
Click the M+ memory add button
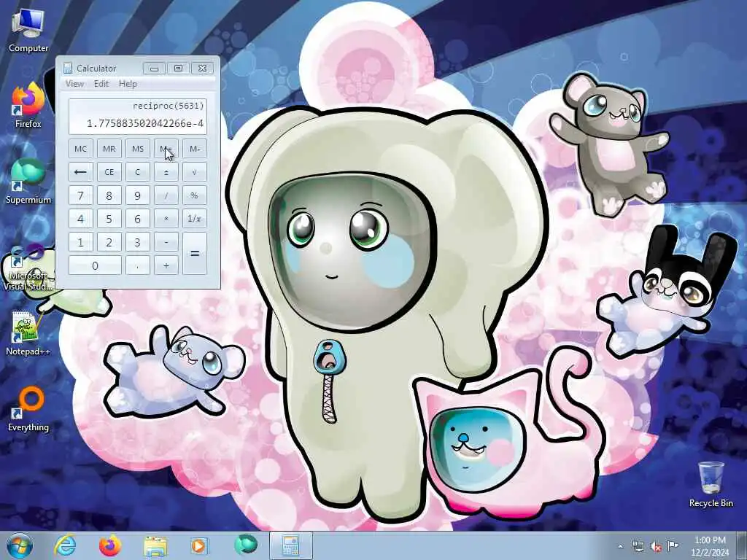click(166, 149)
